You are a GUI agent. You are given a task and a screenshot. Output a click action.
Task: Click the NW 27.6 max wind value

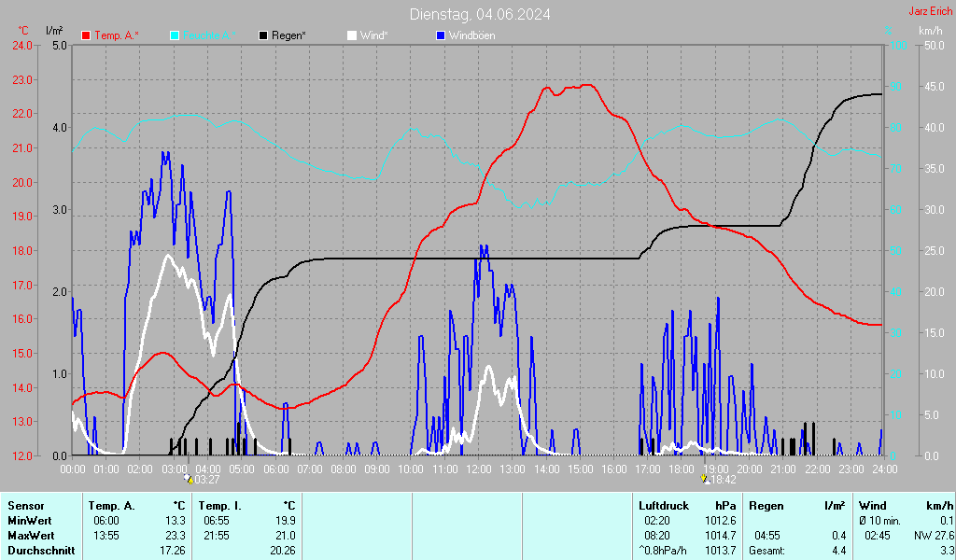click(x=934, y=535)
